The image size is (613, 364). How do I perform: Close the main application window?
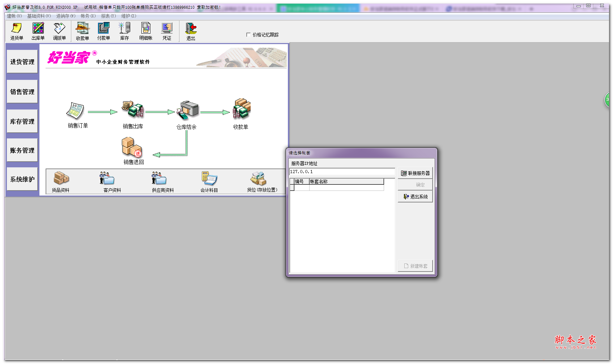click(x=602, y=6)
